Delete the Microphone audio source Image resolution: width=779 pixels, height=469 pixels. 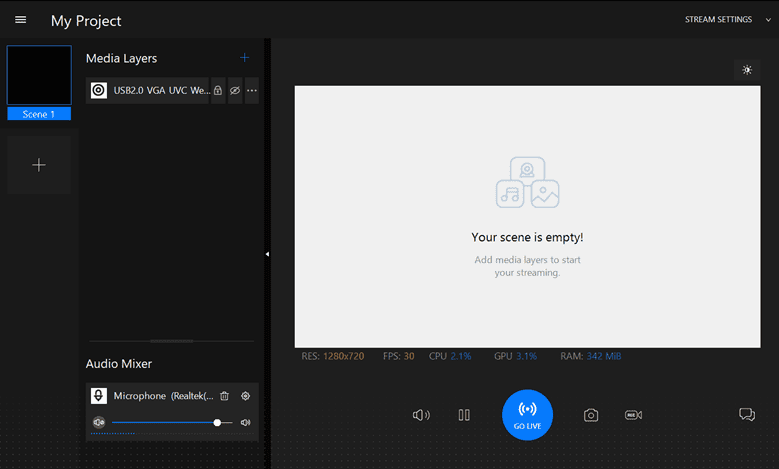225,396
